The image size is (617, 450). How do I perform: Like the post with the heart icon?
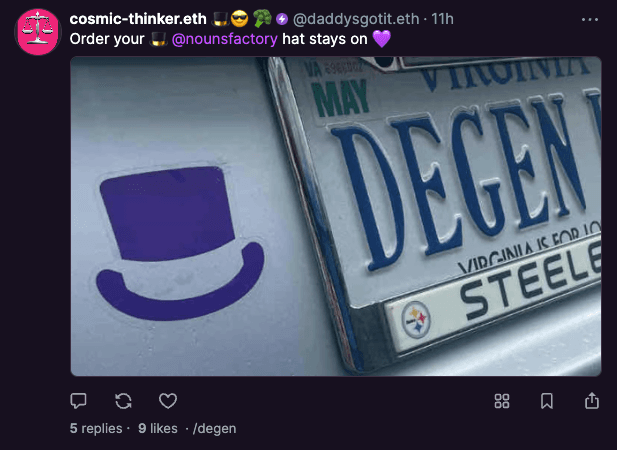point(168,400)
